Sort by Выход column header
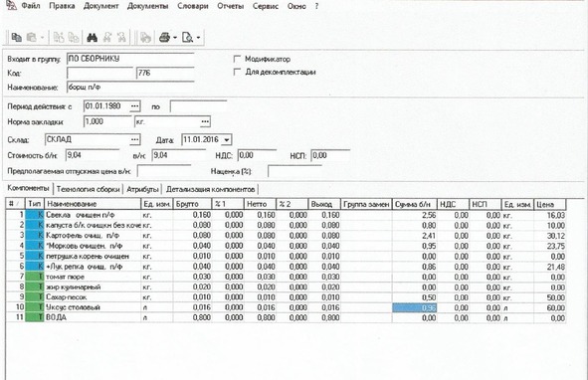 tap(324, 204)
